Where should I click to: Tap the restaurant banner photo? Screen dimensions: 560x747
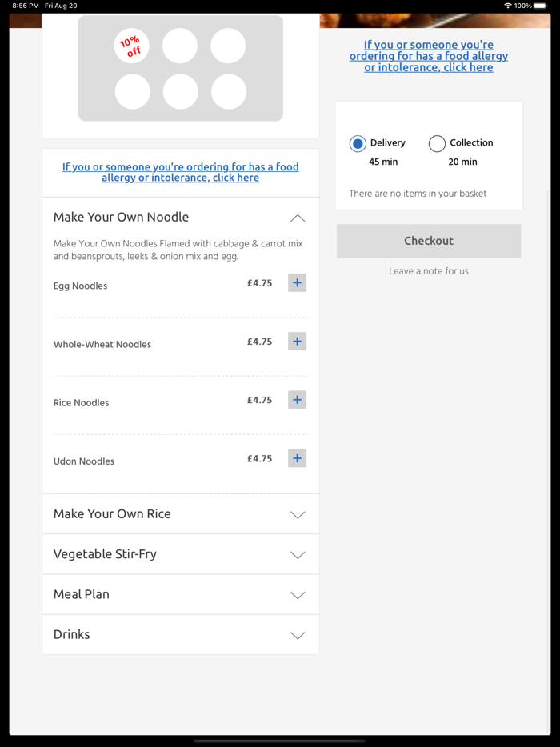(434, 21)
